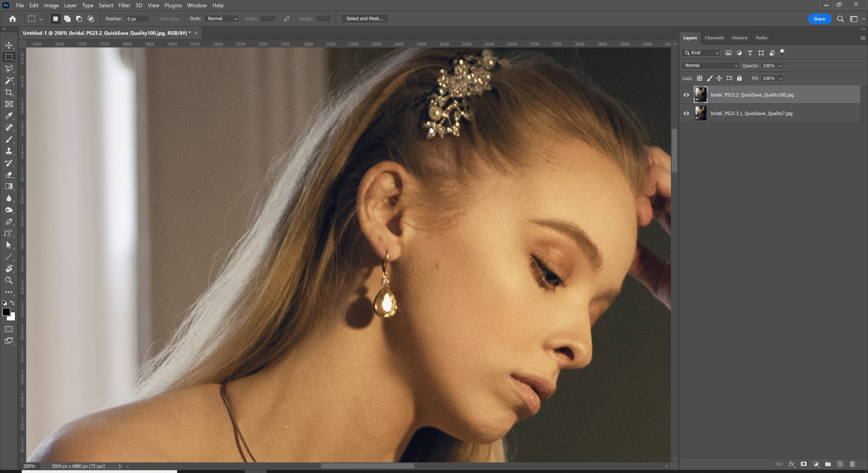
Task: Open the selection Style dropdown
Action: pos(221,19)
